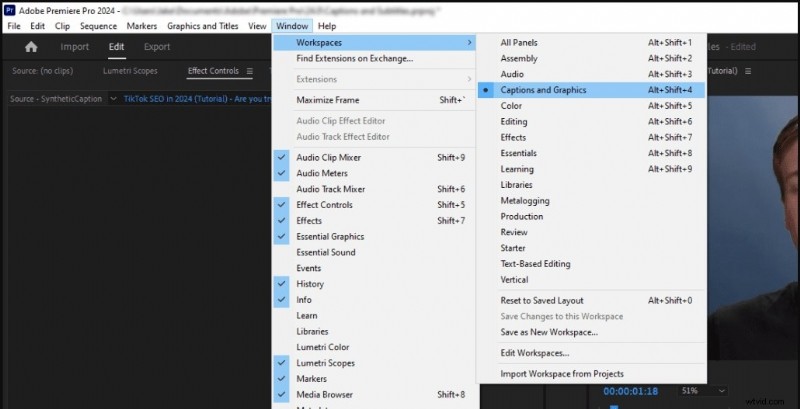Open the Clip menu

[62, 26]
